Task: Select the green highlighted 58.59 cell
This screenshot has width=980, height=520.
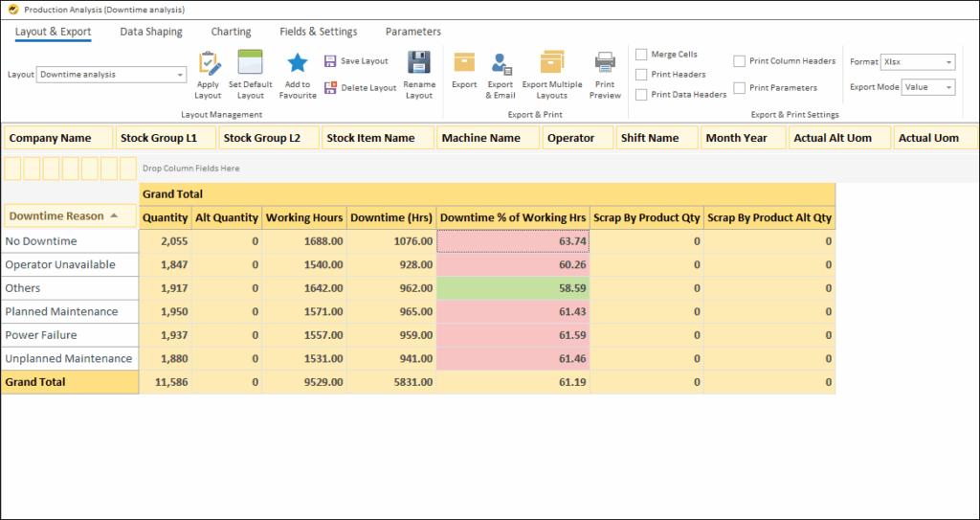Action: pos(513,288)
